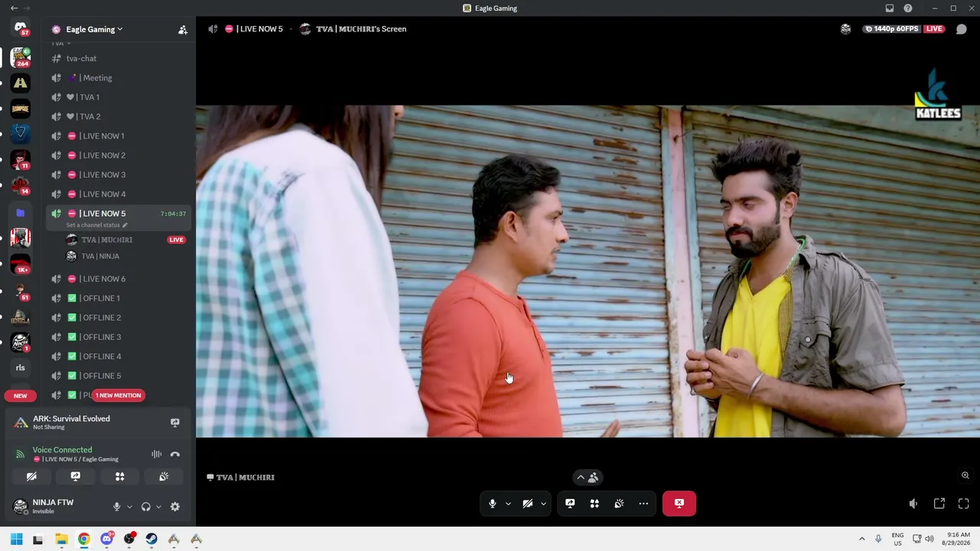Disconnect from voice using phone icon
The image size is (980, 551).
175,454
